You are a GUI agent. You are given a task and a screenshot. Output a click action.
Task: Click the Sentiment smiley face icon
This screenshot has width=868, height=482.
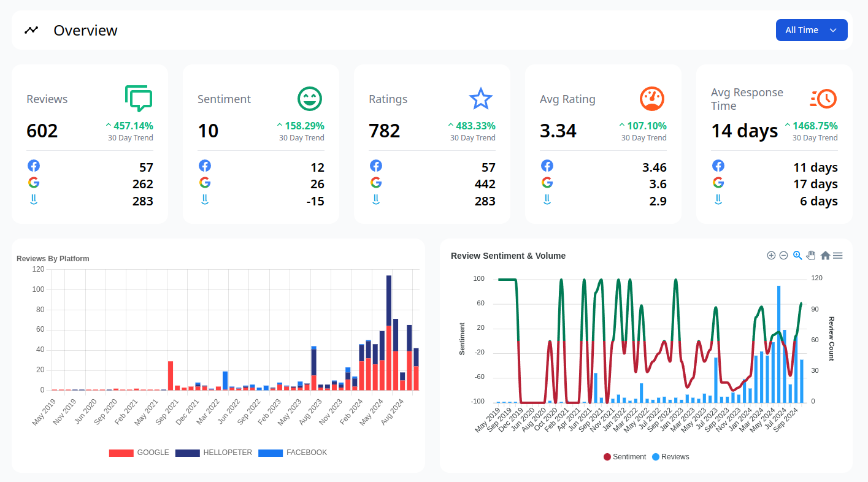(x=309, y=98)
